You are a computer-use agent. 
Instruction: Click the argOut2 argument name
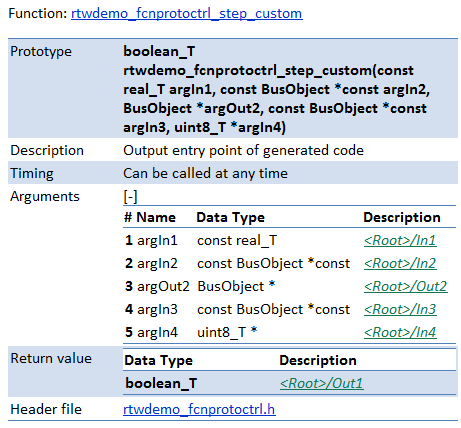pos(163,286)
